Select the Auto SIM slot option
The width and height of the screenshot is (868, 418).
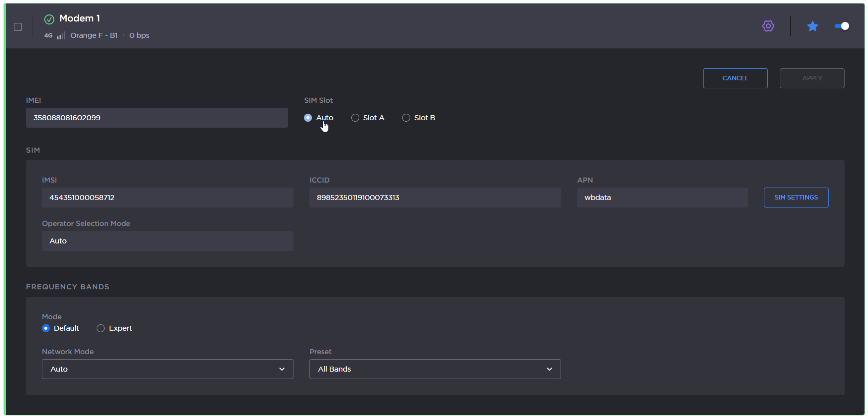308,118
